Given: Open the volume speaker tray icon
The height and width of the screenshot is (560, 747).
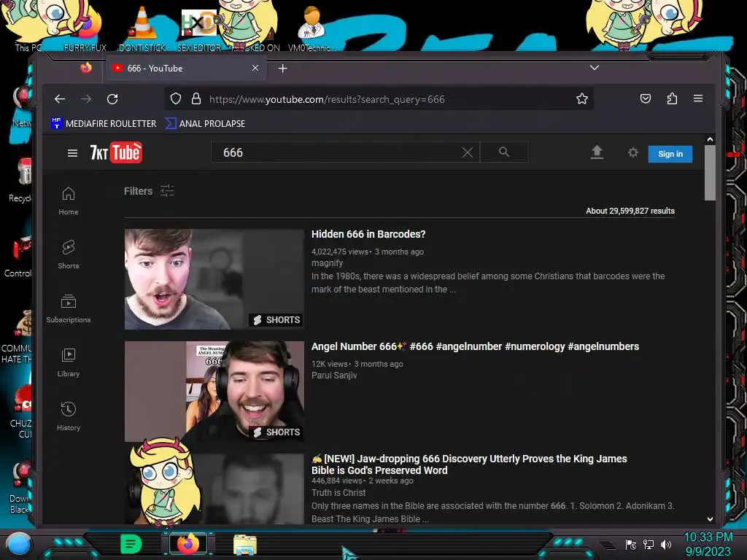Looking at the screenshot, I should 666,544.
